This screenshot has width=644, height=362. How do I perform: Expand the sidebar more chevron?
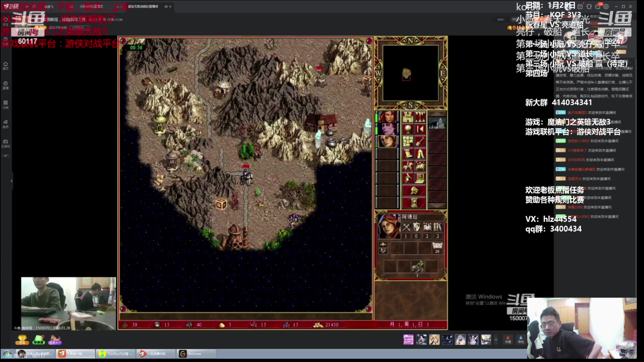click(5, 156)
